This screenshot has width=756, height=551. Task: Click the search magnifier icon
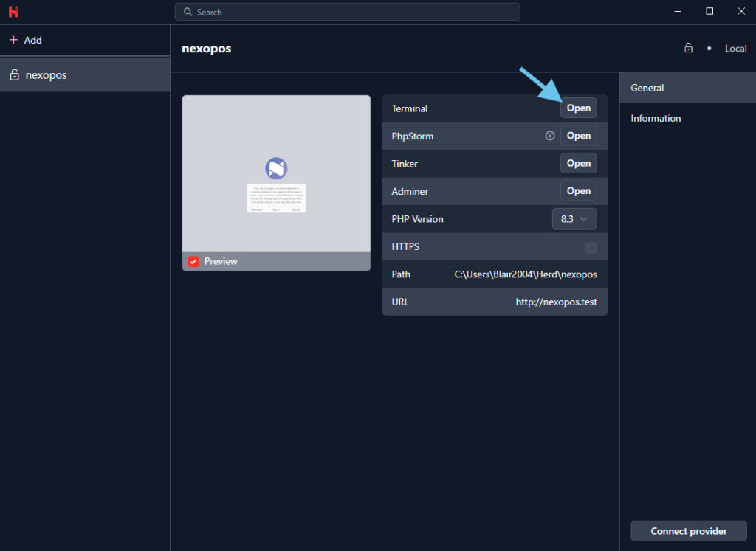188,12
